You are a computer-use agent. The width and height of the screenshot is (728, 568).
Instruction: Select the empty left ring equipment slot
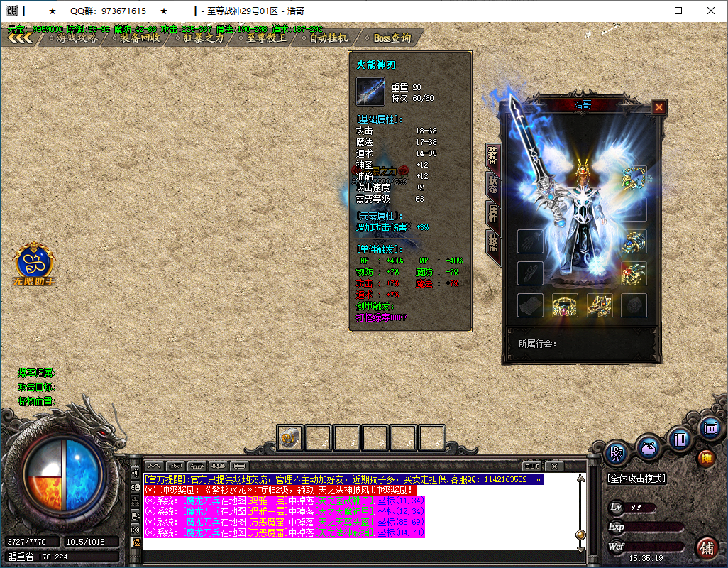pyautogui.click(x=530, y=273)
